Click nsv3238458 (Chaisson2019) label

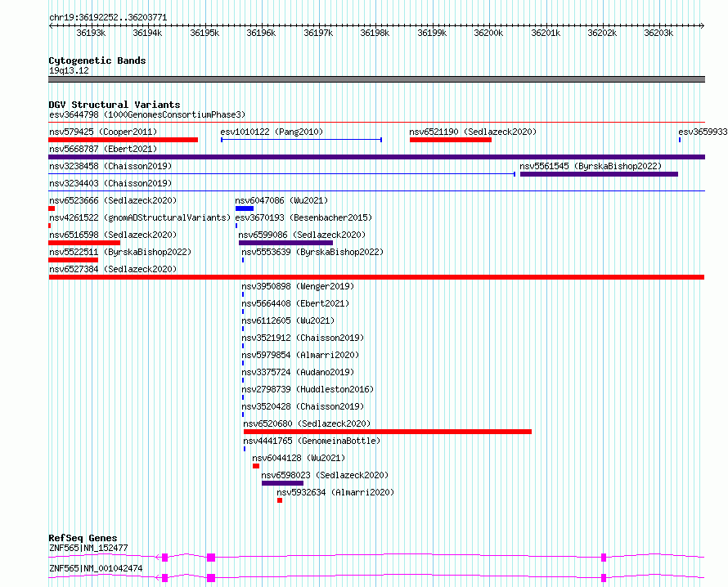(x=110, y=166)
